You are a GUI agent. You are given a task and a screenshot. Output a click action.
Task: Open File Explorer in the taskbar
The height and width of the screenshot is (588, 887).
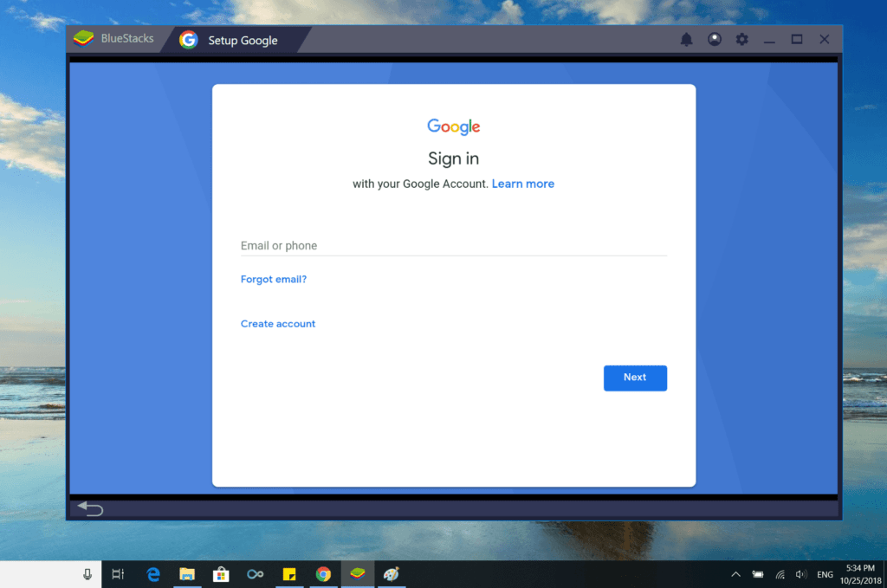click(186, 574)
